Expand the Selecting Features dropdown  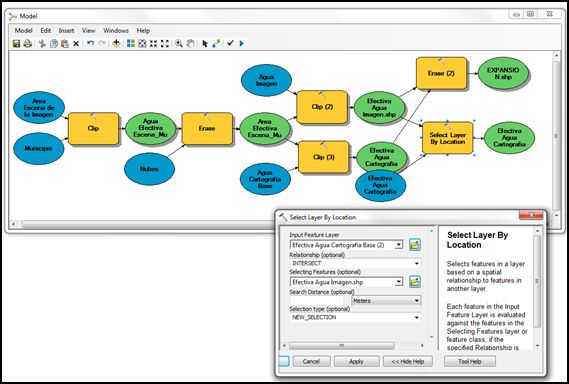point(399,282)
